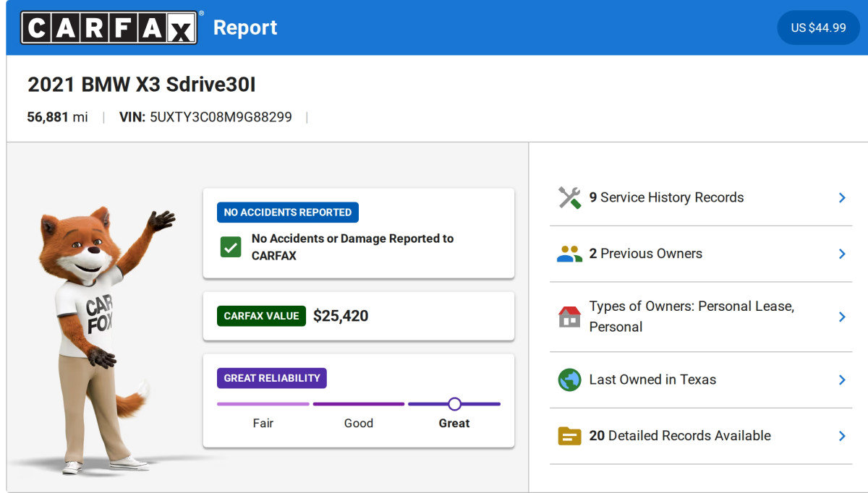Click the $25,420 value text
Screen dimensions: 868x493
pyautogui.click(x=341, y=316)
